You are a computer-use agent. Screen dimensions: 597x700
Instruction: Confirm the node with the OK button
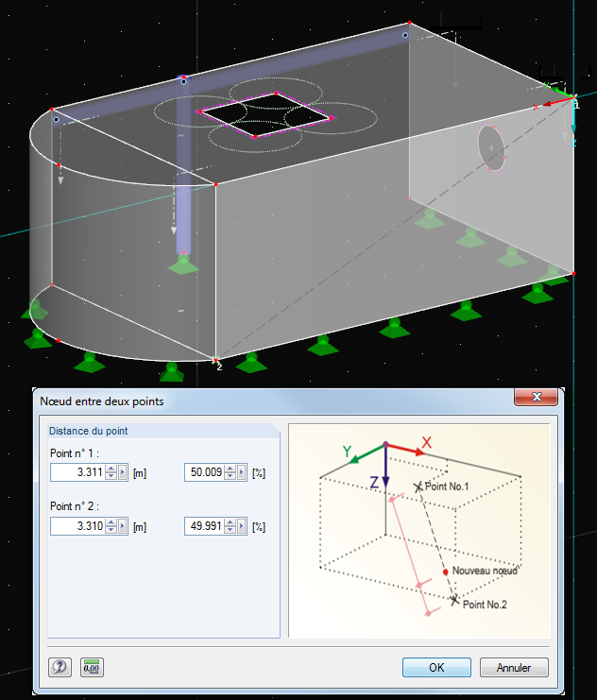436,668
